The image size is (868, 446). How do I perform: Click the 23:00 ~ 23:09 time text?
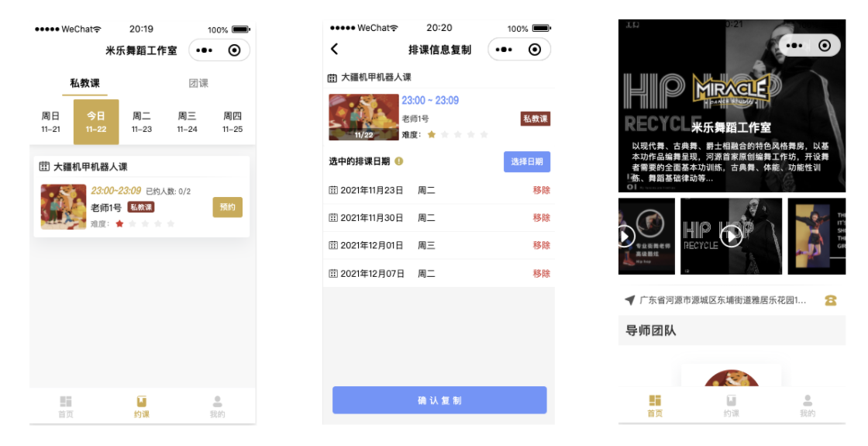pyautogui.click(x=430, y=100)
